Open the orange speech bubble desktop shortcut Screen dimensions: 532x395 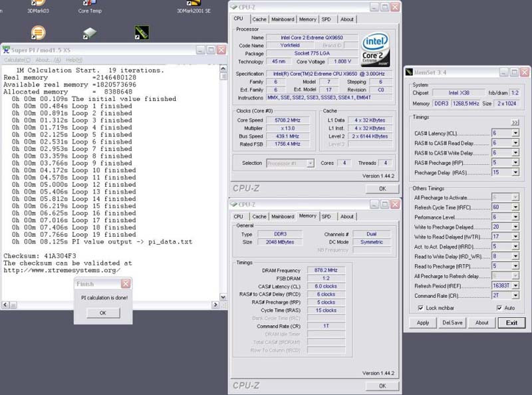(x=38, y=33)
